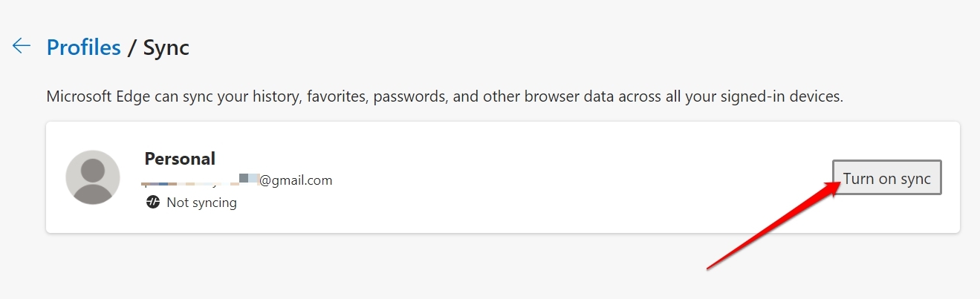Click the @gmail.com domain text
The height and width of the screenshot is (299, 980).
[x=296, y=180]
